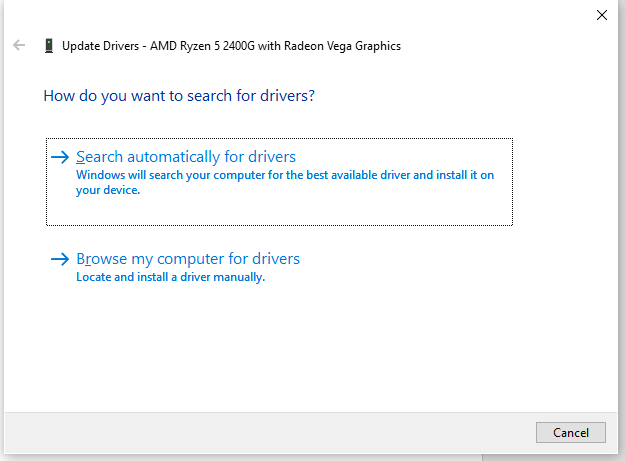Click the 'Update Drivers - AMD Ryzen 5 2400G' title text
This screenshot has width=625, height=461.
pyautogui.click(x=231, y=46)
